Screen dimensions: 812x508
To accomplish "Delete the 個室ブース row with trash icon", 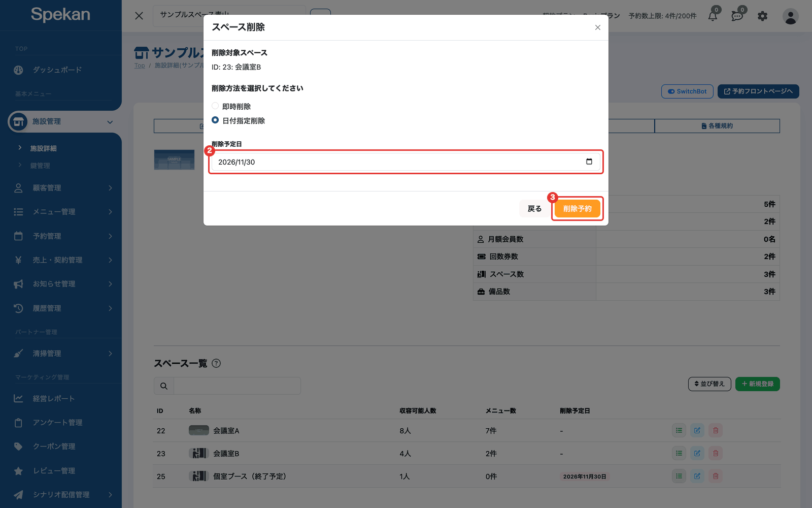I will click(x=716, y=477).
